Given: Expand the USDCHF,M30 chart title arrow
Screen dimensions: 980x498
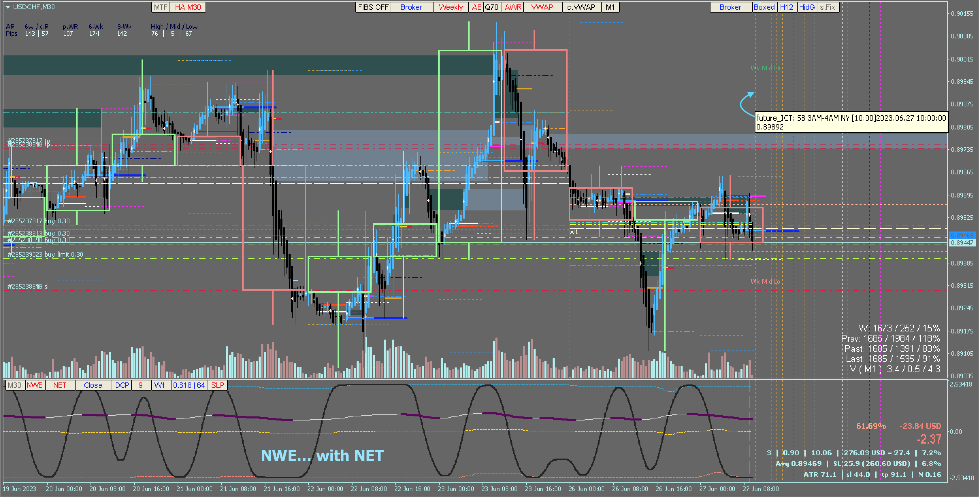Looking at the screenshot, I should [x=7, y=7].
